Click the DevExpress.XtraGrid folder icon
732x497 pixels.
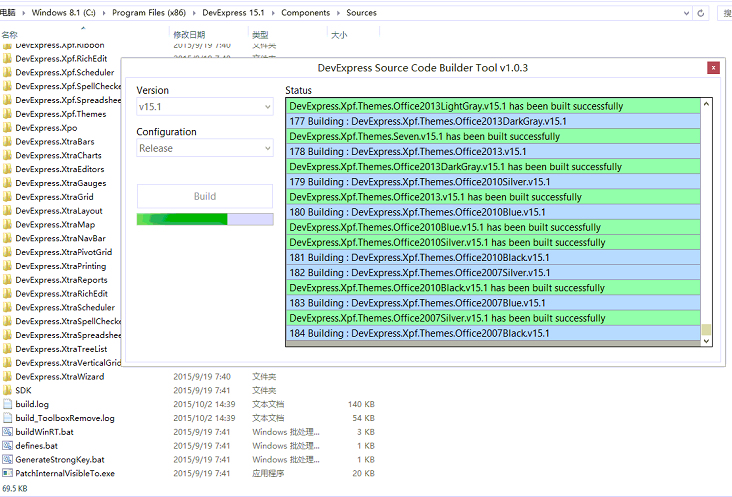coord(7,197)
